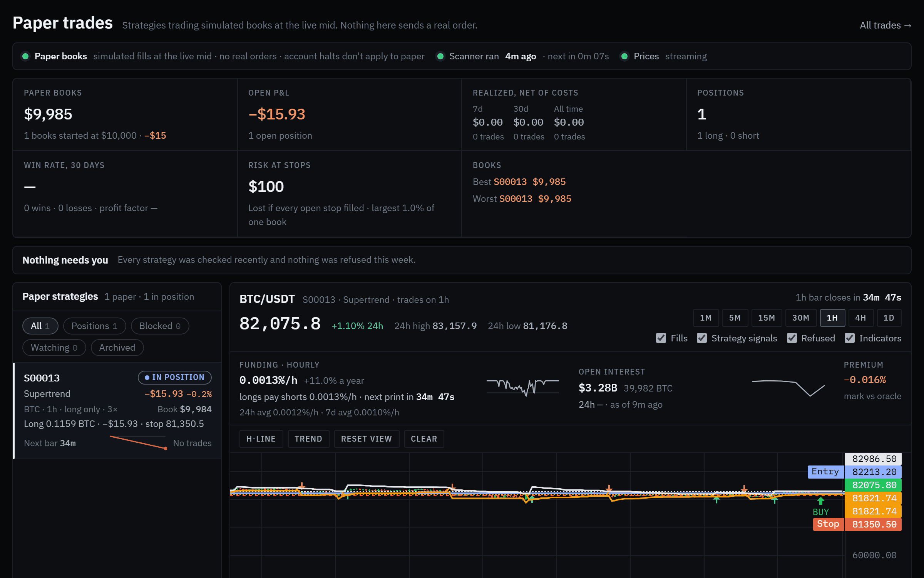This screenshot has height=578, width=924.
Task: Toggle the Strategy signals checkbox
Action: (x=702, y=338)
